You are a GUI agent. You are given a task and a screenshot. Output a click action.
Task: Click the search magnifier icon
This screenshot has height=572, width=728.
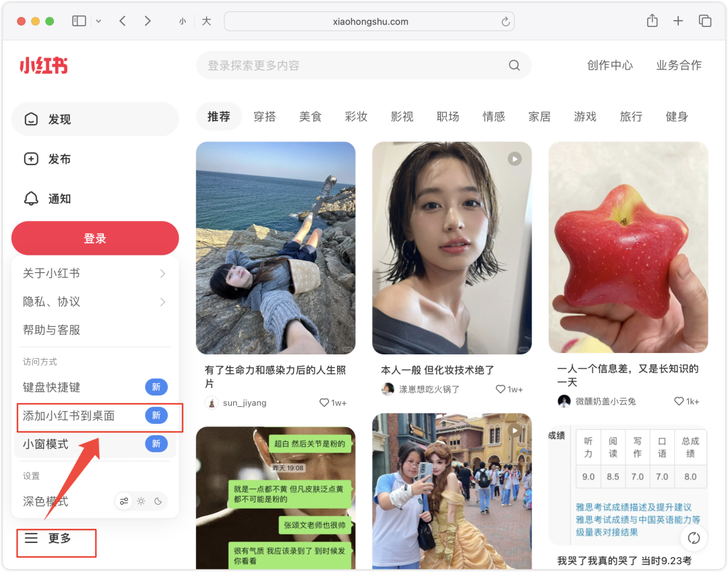pos(514,65)
